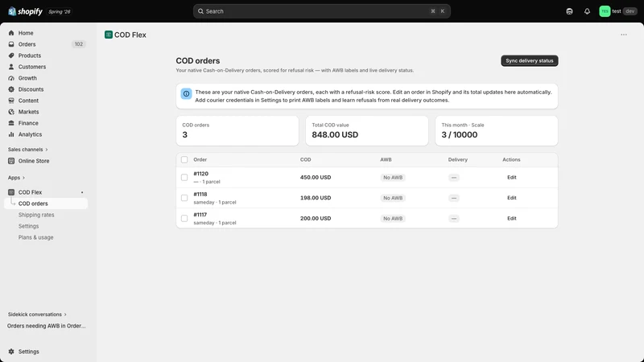Click the Analytics bar chart icon
This screenshot has width=644, height=362.
click(11, 134)
